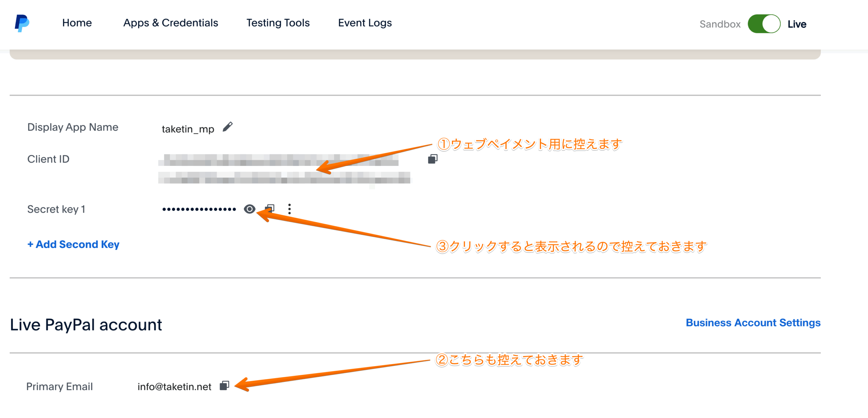Copy Secret key 1 to clipboard

click(270, 208)
